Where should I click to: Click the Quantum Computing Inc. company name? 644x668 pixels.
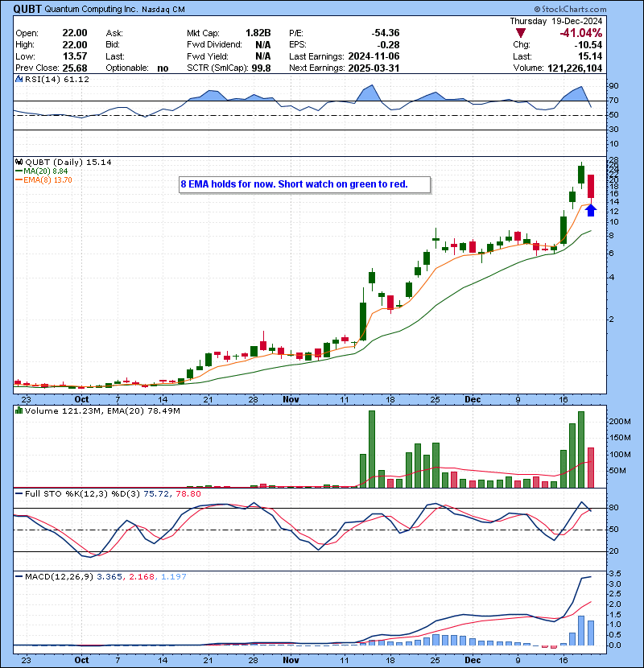[91, 9]
